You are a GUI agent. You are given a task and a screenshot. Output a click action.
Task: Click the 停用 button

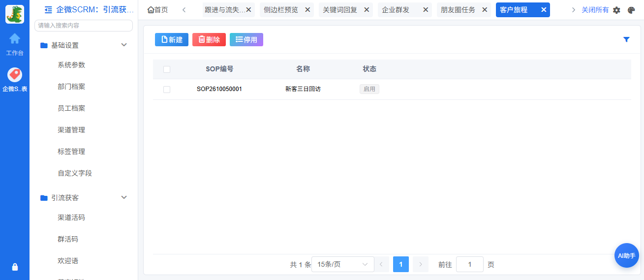(246, 40)
